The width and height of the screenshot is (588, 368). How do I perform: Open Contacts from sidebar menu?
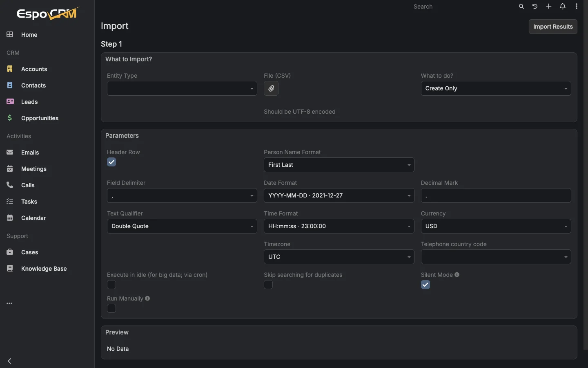[47, 85]
